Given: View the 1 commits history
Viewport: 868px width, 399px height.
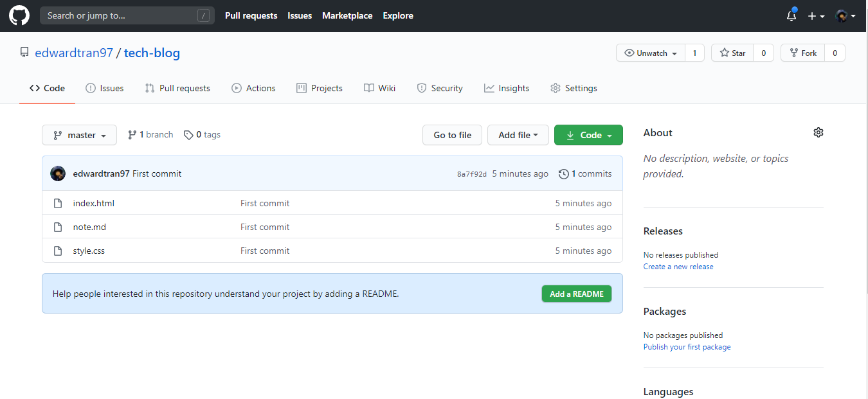Looking at the screenshot, I should [x=585, y=173].
